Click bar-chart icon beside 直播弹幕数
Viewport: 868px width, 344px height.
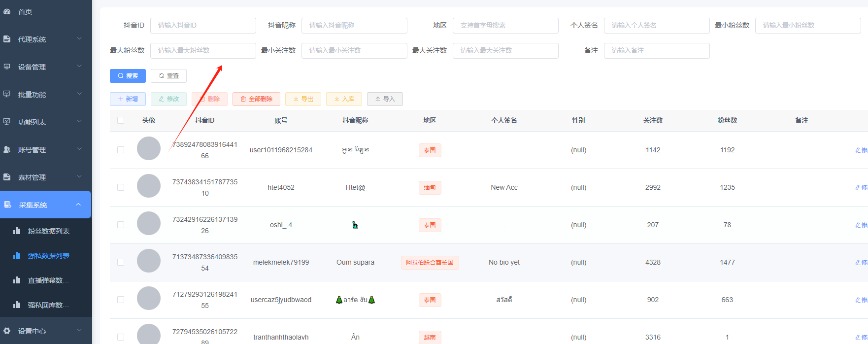coord(17,280)
